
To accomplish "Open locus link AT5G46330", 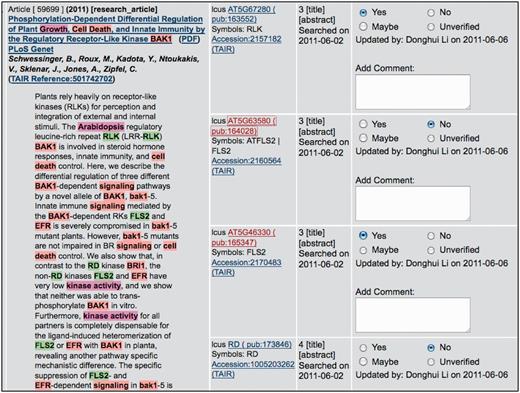I will tap(243, 237).
